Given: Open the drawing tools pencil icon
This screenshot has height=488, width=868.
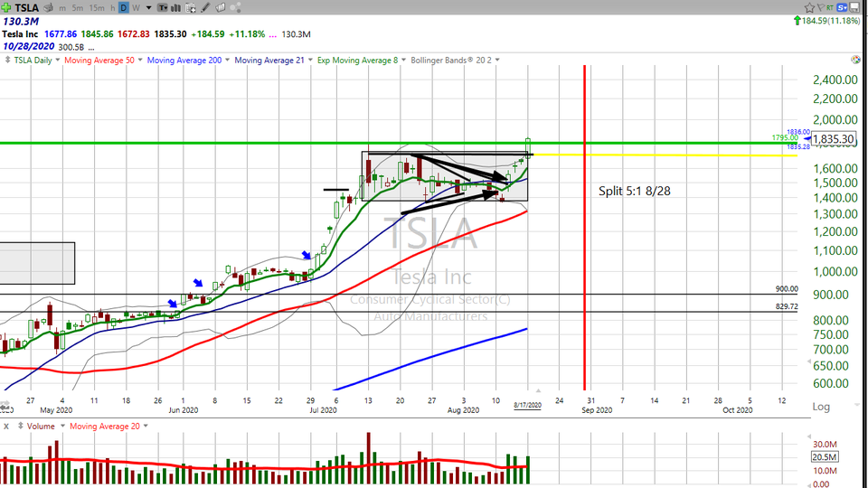Looking at the screenshot, I should point(205,7).
